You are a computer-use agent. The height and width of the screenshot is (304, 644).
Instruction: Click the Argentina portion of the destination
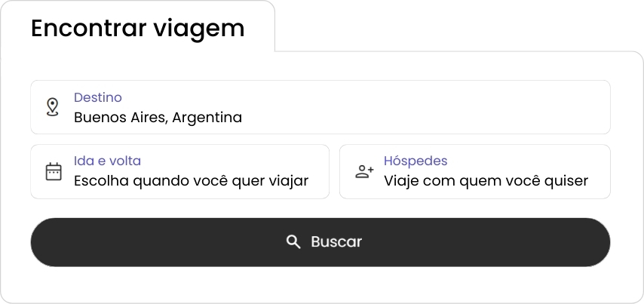(x=207, y=118)
